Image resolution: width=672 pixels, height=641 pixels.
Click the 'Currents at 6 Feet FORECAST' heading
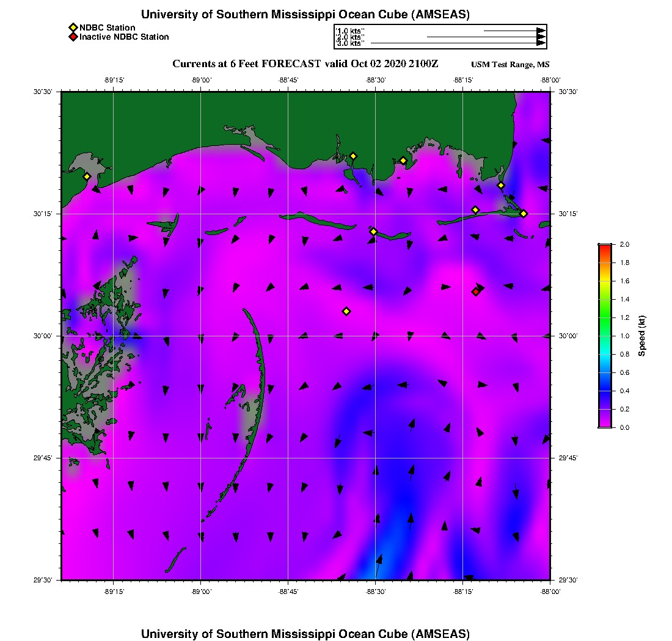246,64
